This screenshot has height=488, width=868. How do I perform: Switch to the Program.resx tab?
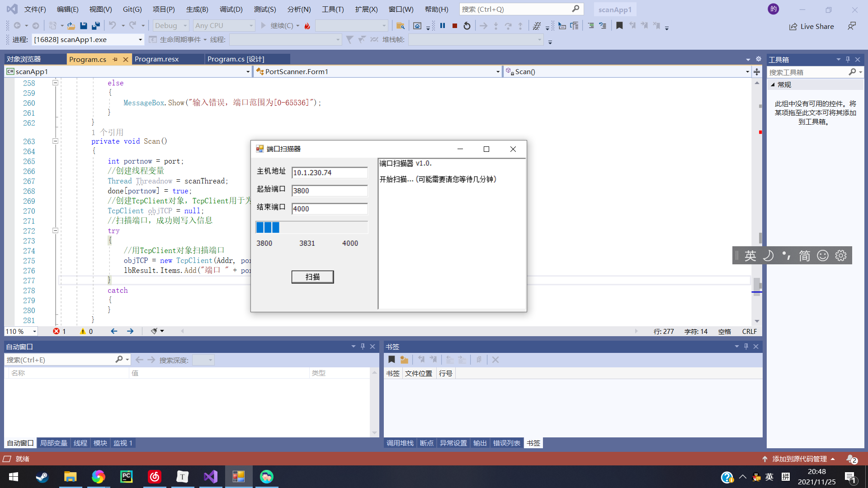click(x=156, y=59)
